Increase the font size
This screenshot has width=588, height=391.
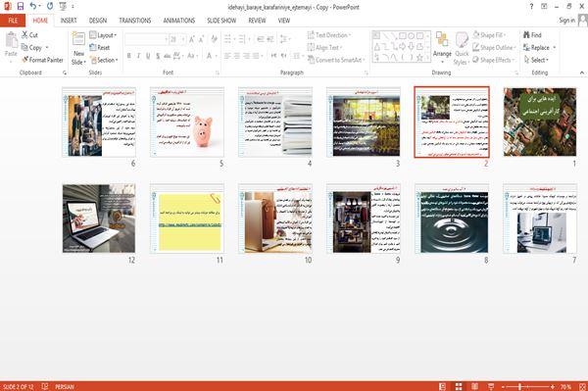click(192, 39)
